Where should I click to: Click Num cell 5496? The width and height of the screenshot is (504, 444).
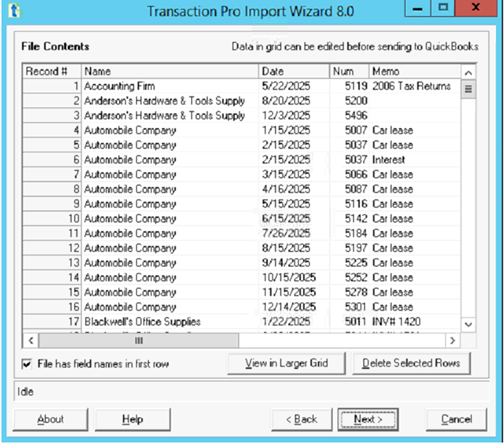tap(349, 116)
